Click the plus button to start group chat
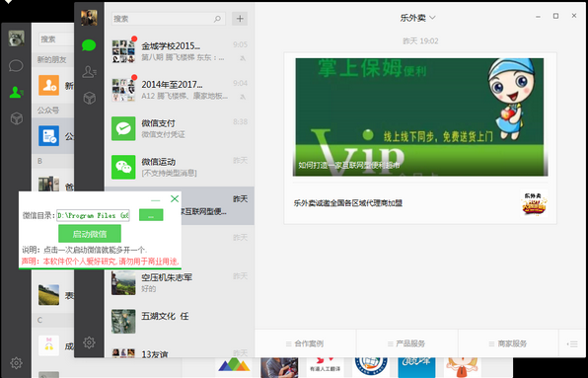Image resolution: width=588 pixels, height=378 pixels. (240, 19)
